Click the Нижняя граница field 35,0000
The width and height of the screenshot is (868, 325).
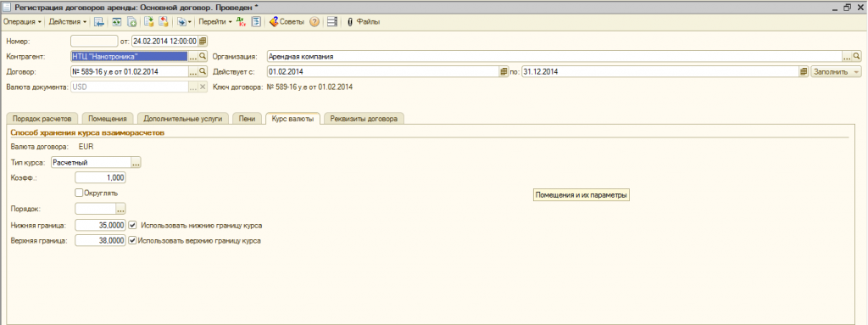click(x=100, y=225)
